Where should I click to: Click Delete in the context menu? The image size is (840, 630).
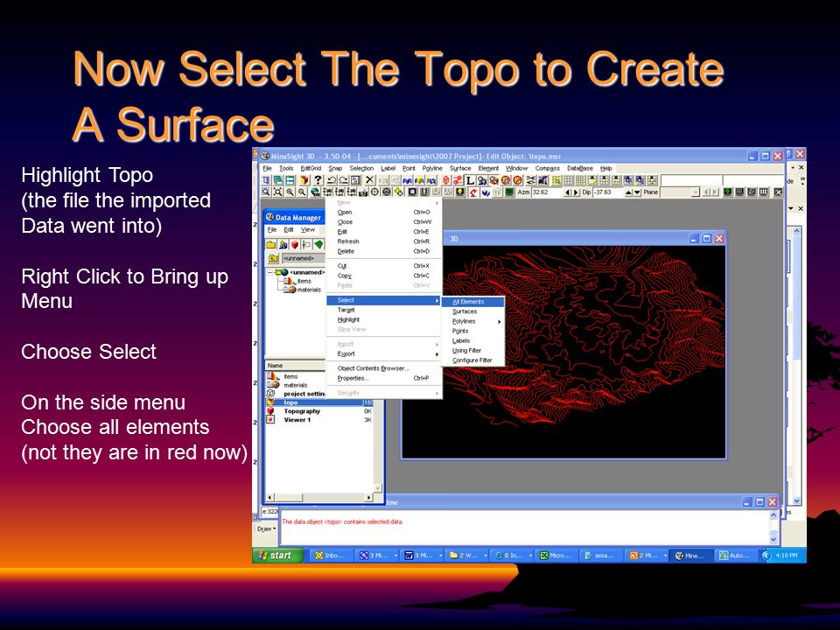[x=383, y=251]
